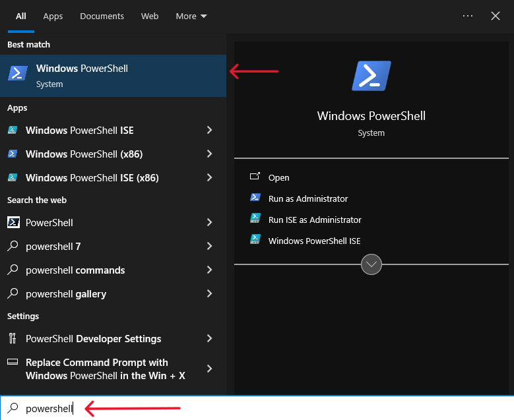Image resolution: width=514 pixels, height=420 pixels.
Task: Expand Windows PowerShell (x86) result arrow
Action: tap(209, 154)
